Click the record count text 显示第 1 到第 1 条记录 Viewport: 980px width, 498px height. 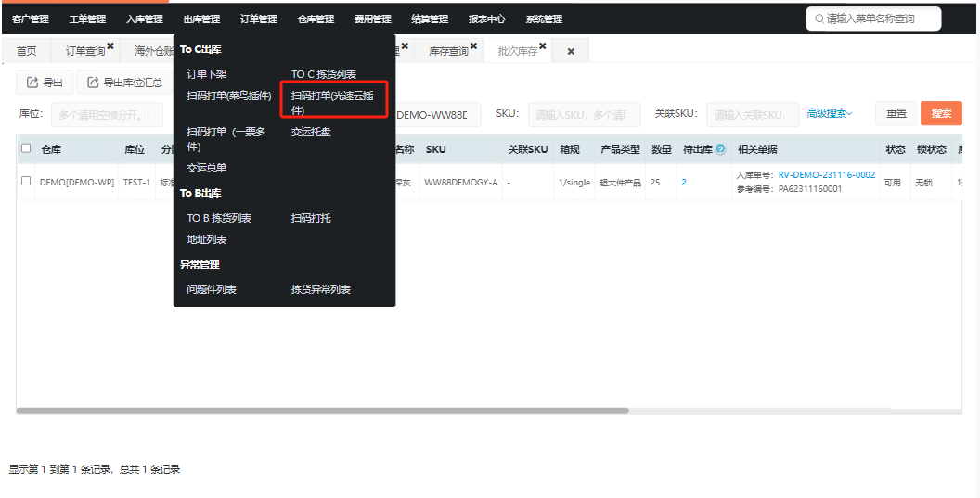pos(59,469)
